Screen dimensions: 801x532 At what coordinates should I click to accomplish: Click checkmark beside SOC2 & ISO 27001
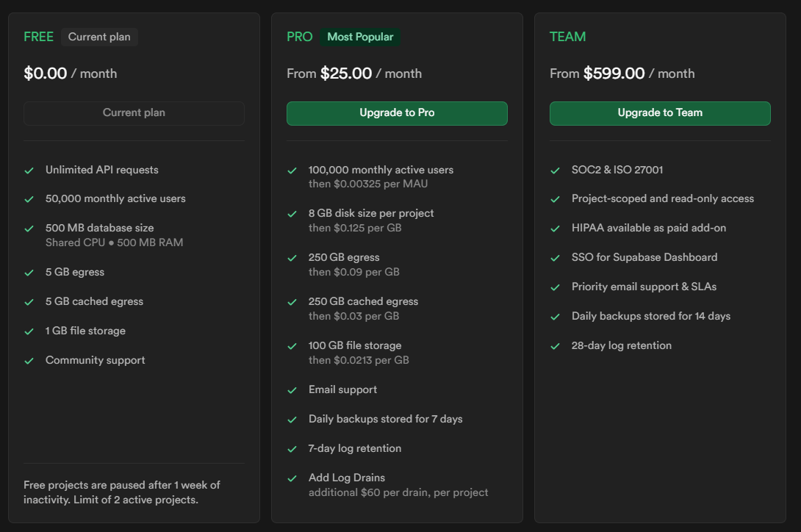556,170
